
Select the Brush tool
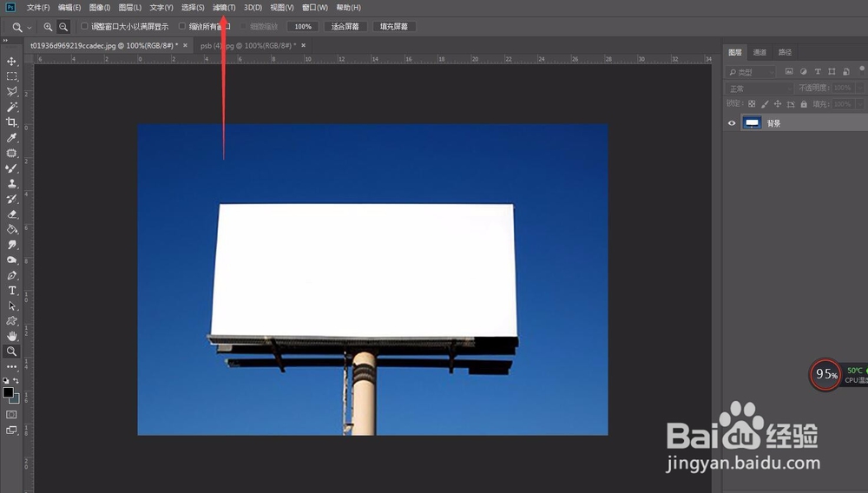pyautogui.click(x=11, y=168)
